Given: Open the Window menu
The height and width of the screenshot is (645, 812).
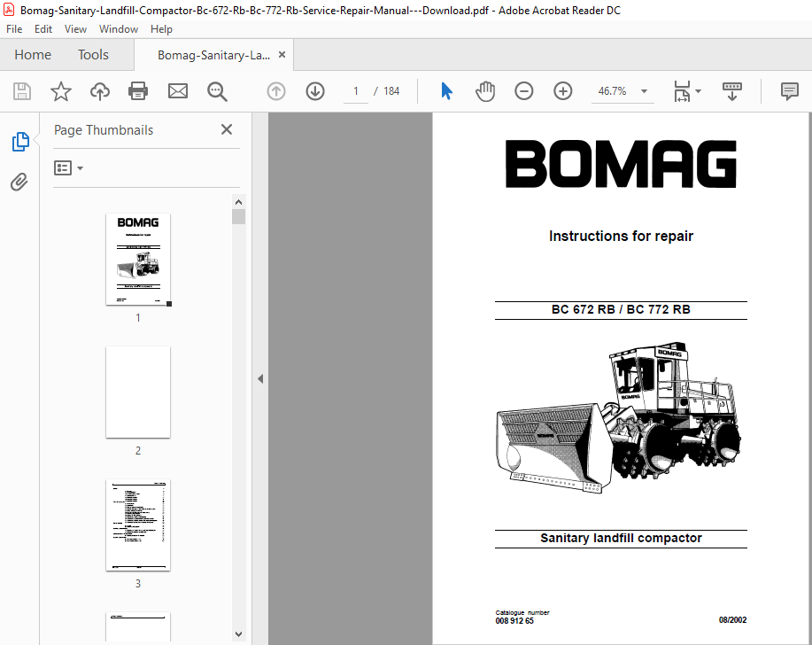Looking at the screenshot, I should [x=118, y=29].
